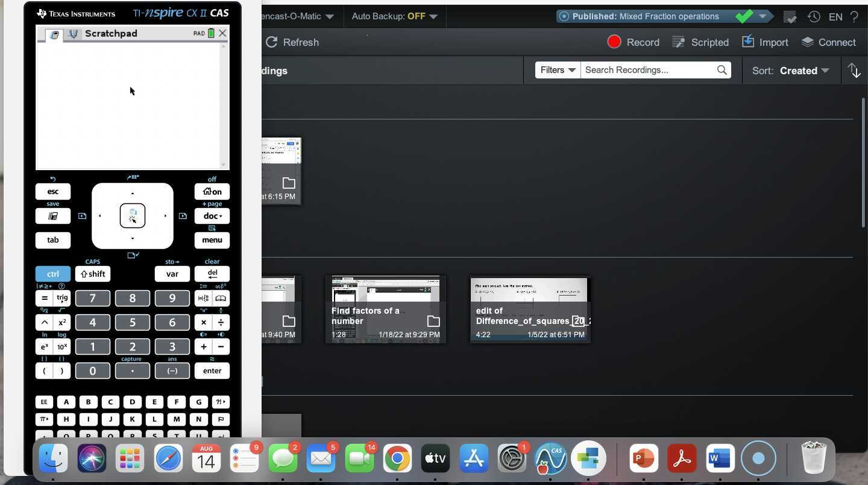Click the Refresh button
The image size is (868, 485).
tap(292, 42)
